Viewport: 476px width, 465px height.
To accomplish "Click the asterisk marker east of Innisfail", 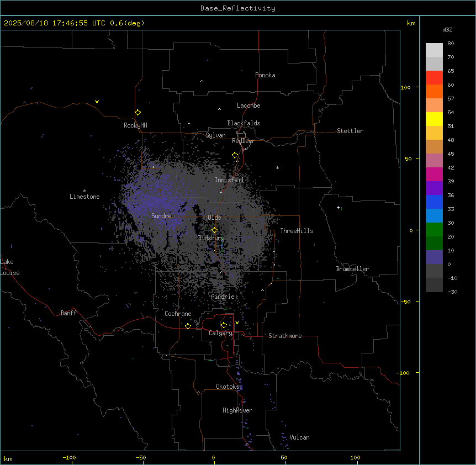I will 277,167.
